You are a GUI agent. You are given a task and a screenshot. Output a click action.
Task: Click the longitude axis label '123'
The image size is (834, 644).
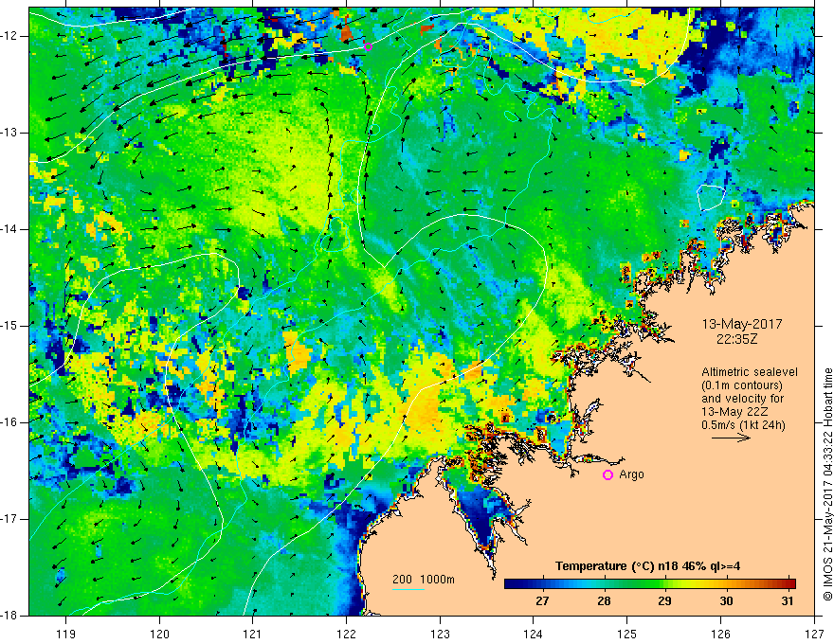click(440, 634)
